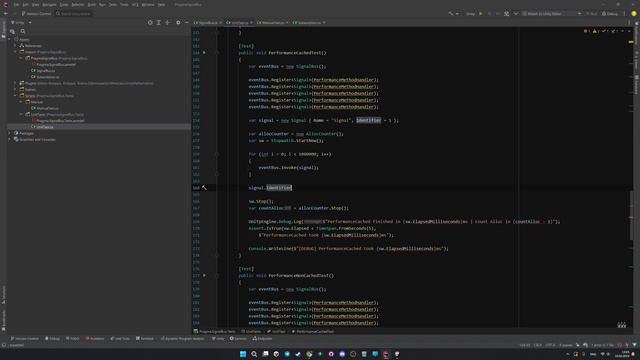Open Rider icon in the taskbar
Viewport: 640px width, 360px height.
[x=386, y=354]
